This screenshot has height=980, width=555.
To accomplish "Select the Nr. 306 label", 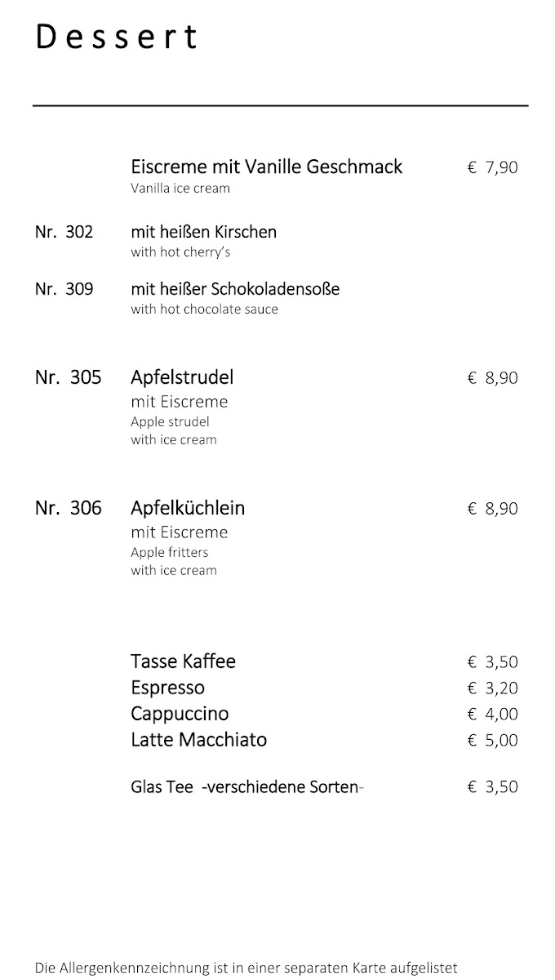I will tap(69, 508).
